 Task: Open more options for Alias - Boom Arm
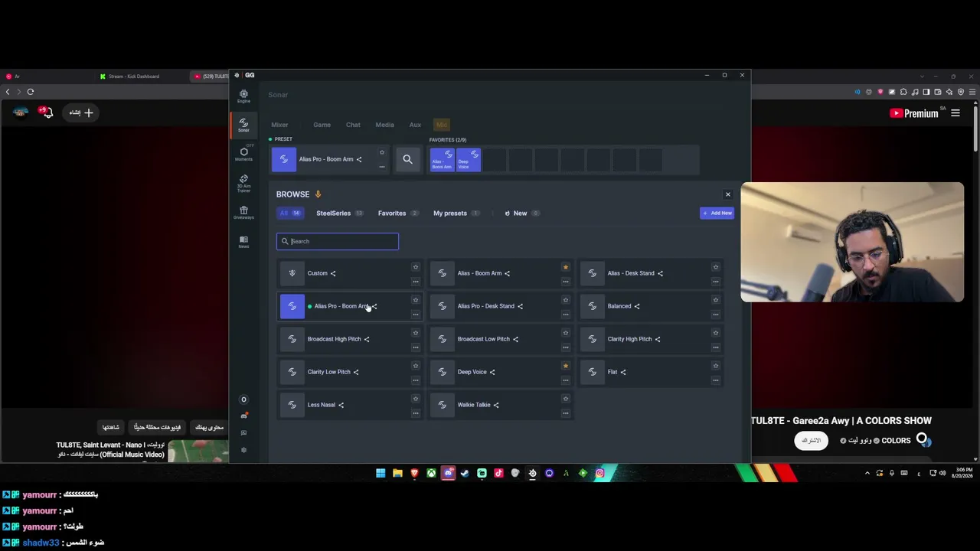click(x=566, y=282)
